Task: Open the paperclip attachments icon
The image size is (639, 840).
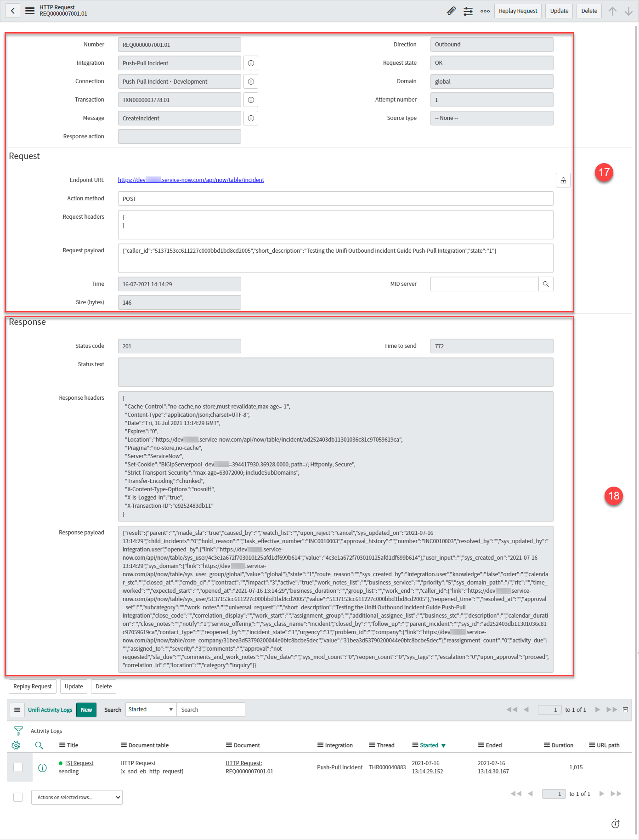Action: pos(451,11)
